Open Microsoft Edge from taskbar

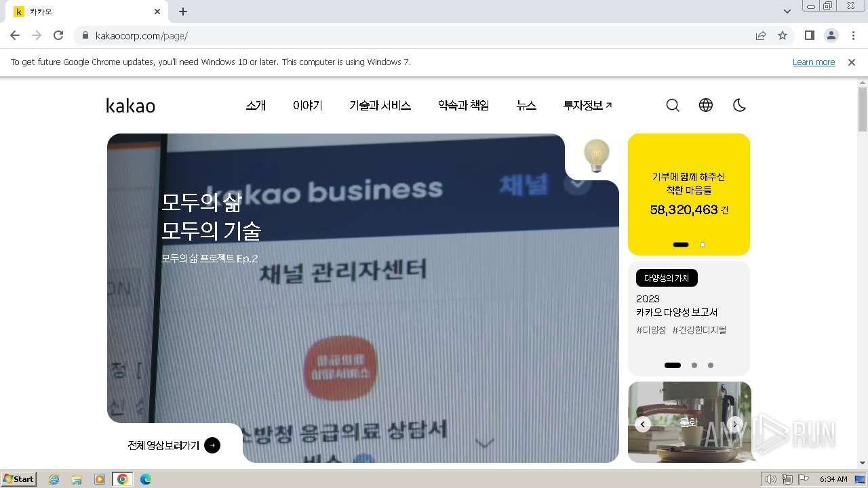pos(145,479)
